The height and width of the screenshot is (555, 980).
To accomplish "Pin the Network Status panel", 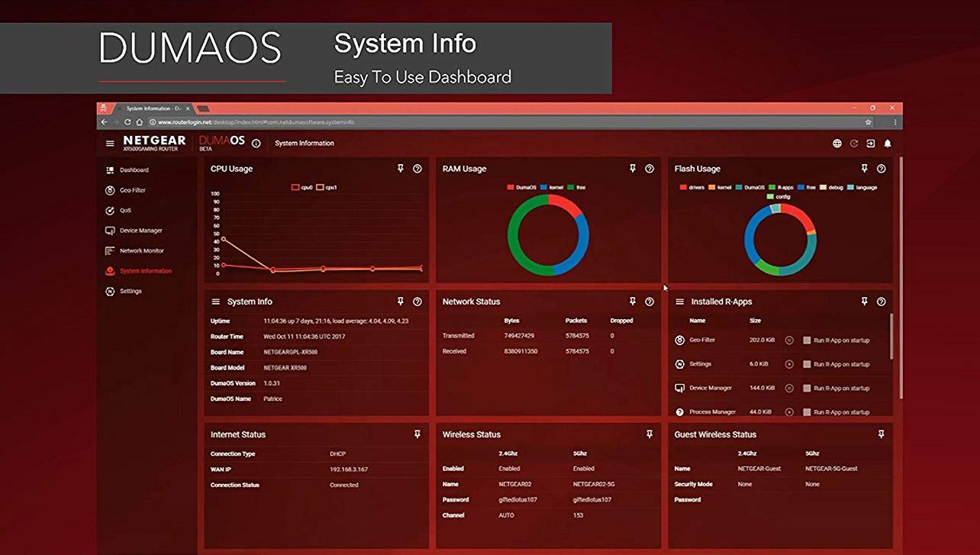I will pyautogui.click(x=633, y=302).
